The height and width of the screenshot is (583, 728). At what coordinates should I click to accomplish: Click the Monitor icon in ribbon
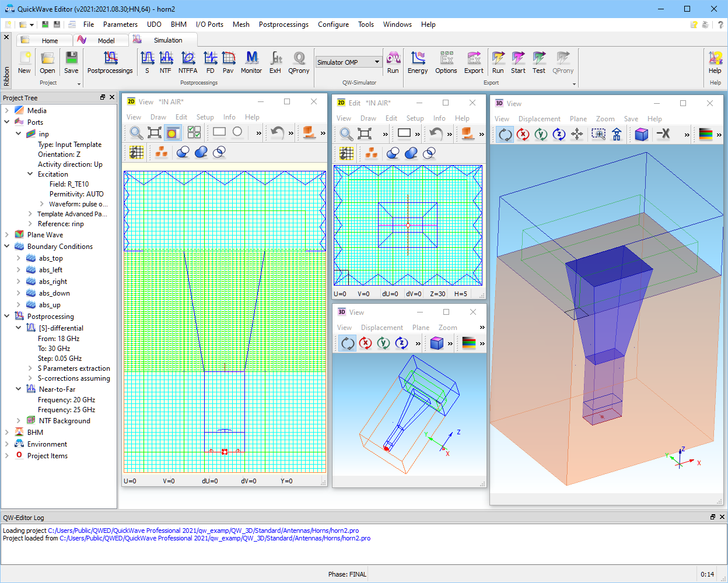tap(251, 62)
